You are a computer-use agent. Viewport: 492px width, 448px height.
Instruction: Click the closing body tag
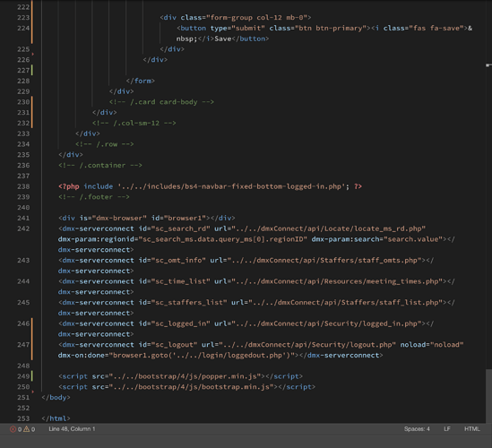(56, 398)
